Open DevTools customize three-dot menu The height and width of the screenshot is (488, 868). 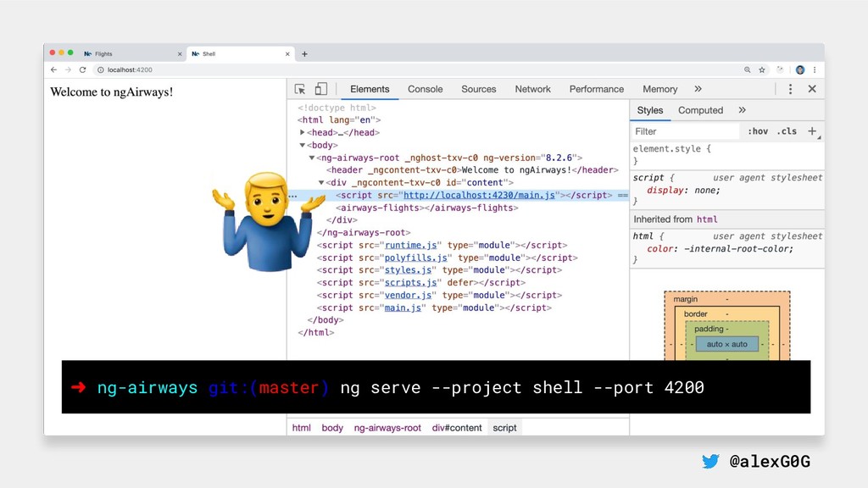click(x=790, y=89)
